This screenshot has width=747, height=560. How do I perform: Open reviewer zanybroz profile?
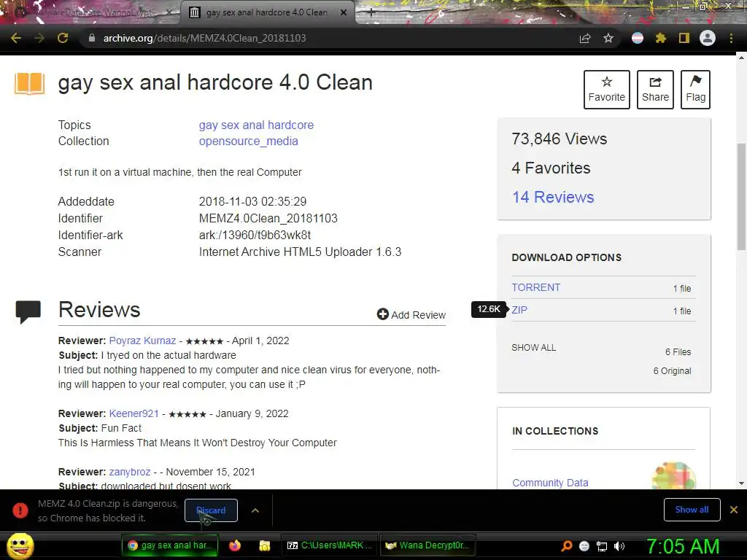click(x=130, y=472)
